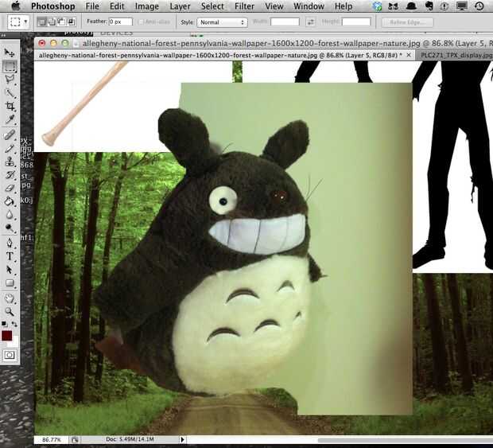
Task: Swap foreground and background colors
Action: pos(14,323)
